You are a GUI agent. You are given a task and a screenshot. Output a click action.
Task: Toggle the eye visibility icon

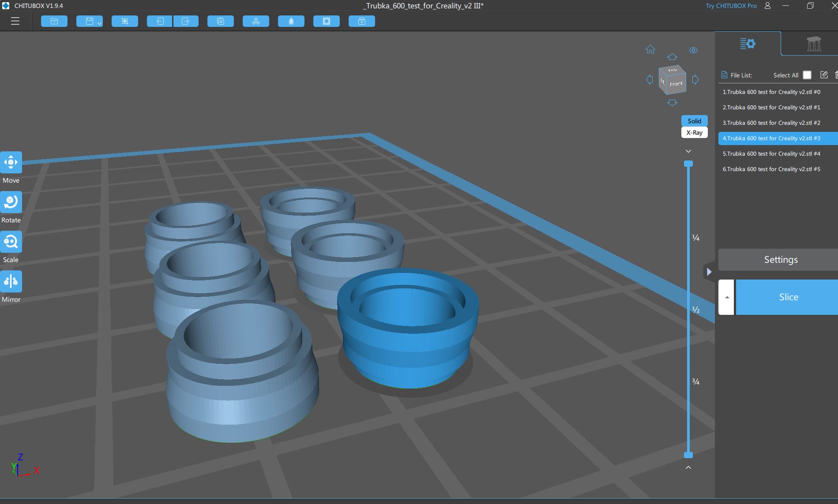point(693,50)
